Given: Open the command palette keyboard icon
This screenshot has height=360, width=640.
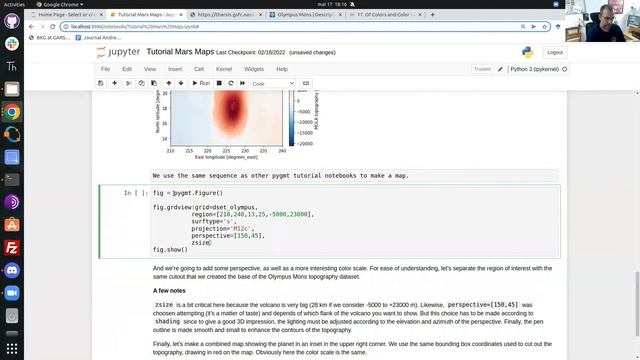Looking at the screenshot, I should pyautogui.click(x=306, y=83).
